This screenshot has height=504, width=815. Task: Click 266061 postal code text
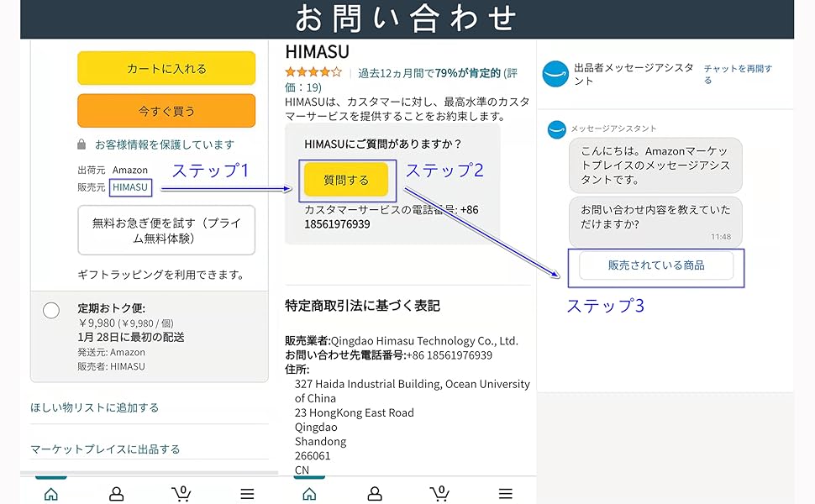pos(313,455)
